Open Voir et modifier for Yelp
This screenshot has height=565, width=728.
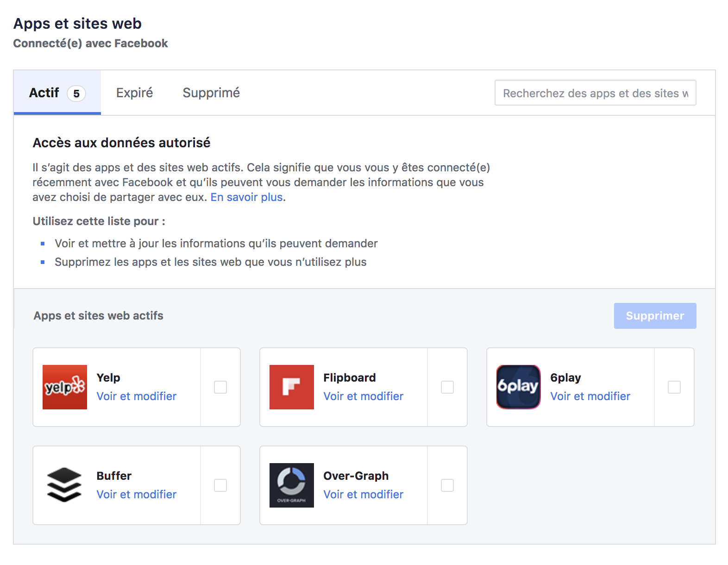pyautogui.click(x=137, y=396)
